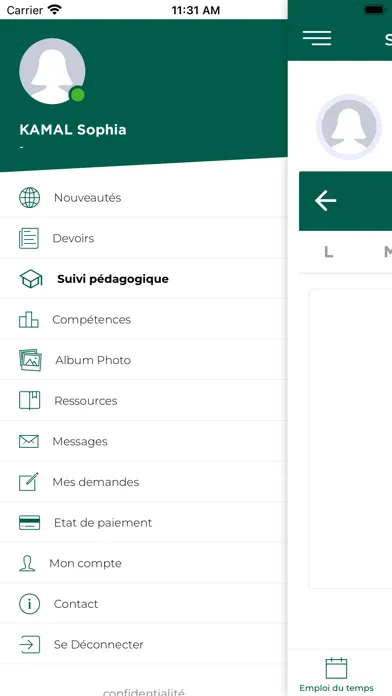The width and height of the screenshot is (392, 696).
Task: Tap the globe icon beside Nouveautés
Action: pyautogui.click(x=29, y=198)
